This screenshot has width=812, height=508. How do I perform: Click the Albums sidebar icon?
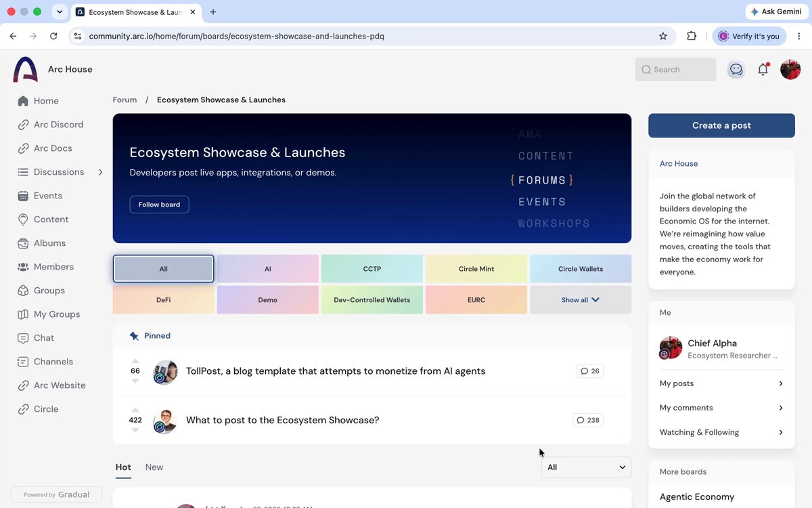pyautogui.click(x=23, y=243)
